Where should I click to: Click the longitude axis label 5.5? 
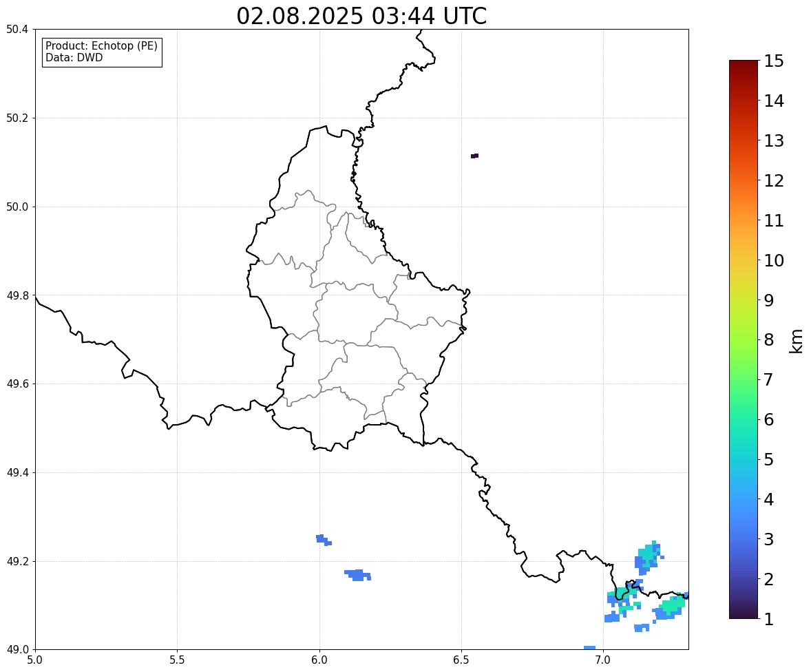178,660
